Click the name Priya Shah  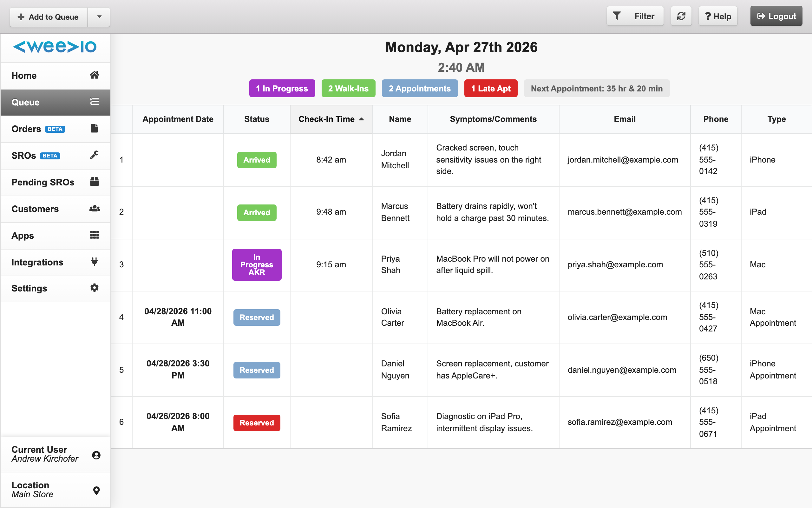pyautogui.click(x=390, y=265)
